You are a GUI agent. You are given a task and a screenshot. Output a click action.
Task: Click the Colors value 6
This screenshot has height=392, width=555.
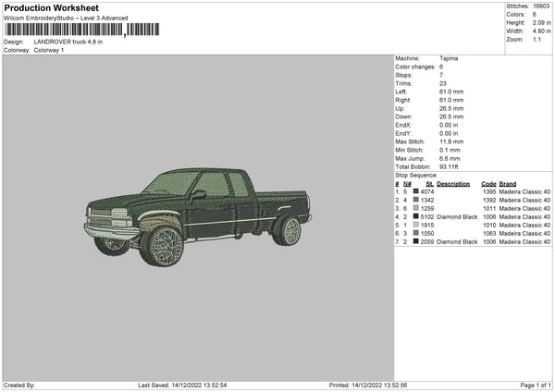tap(535, 15)
